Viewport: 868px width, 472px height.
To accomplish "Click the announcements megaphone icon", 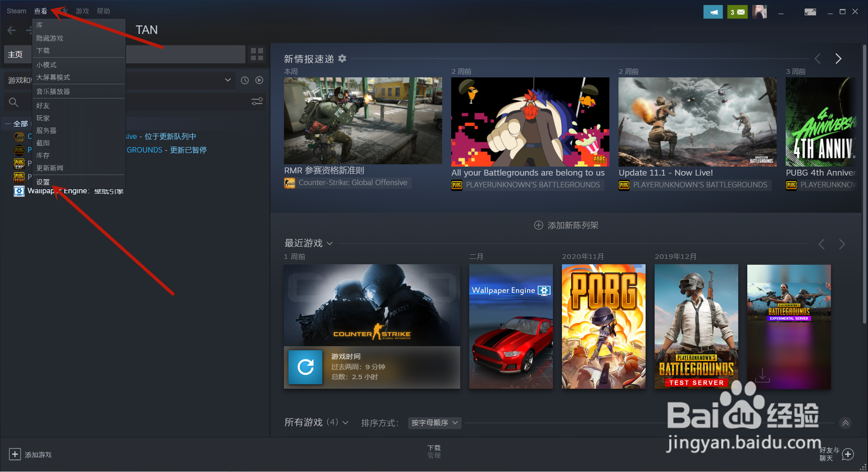I will tap(713, 12).
